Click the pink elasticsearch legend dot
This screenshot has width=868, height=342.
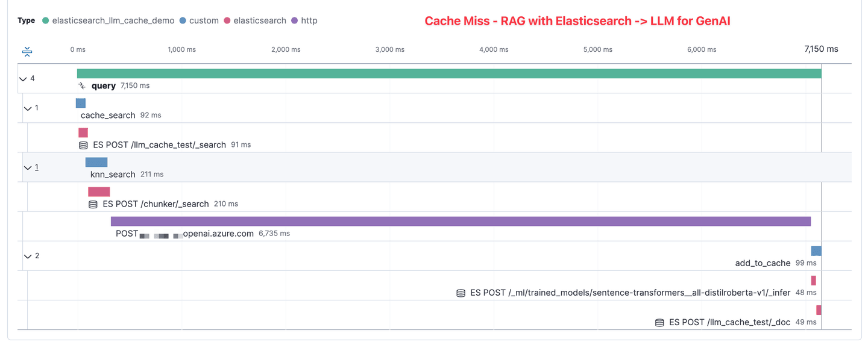[x=227, y=20]
